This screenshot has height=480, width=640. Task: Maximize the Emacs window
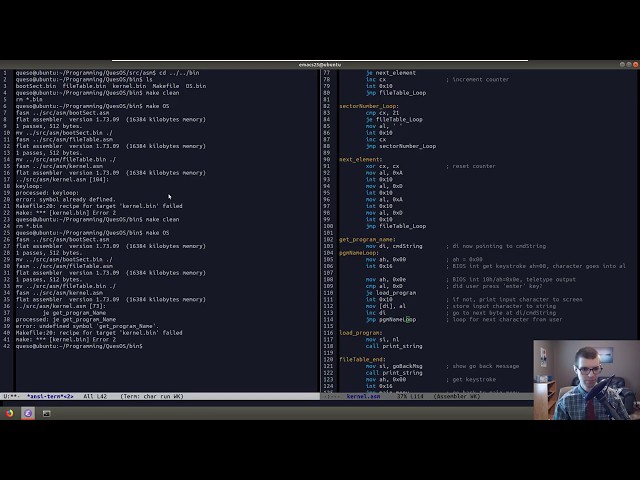629,64
